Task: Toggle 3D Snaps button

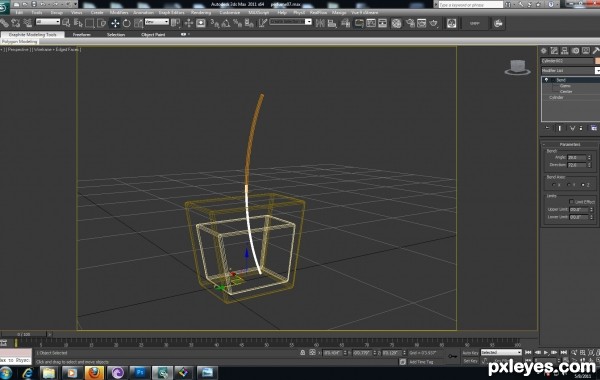Action: tap(215, 24)
